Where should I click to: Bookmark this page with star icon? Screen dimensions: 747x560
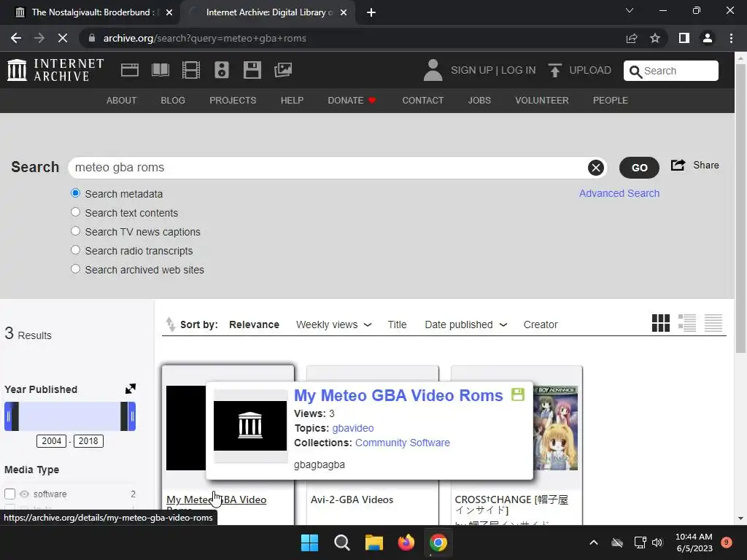click(x=655, y=38)
